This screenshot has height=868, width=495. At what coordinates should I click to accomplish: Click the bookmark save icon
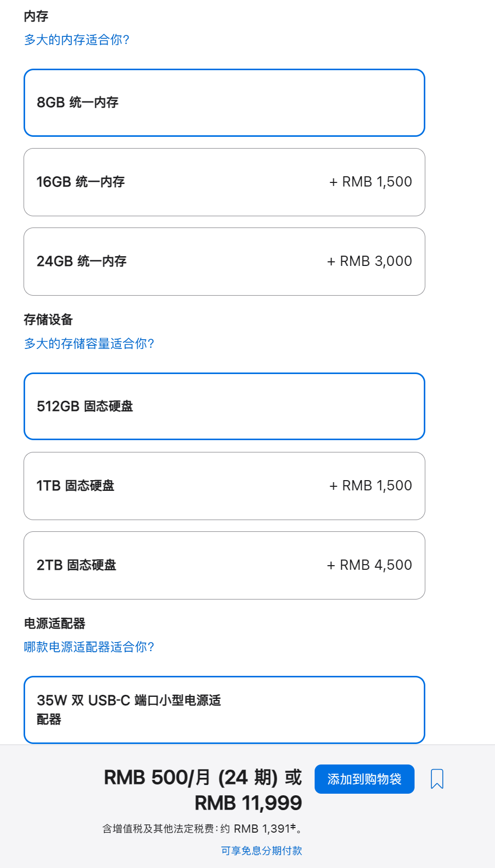click(x=437, y=779)
